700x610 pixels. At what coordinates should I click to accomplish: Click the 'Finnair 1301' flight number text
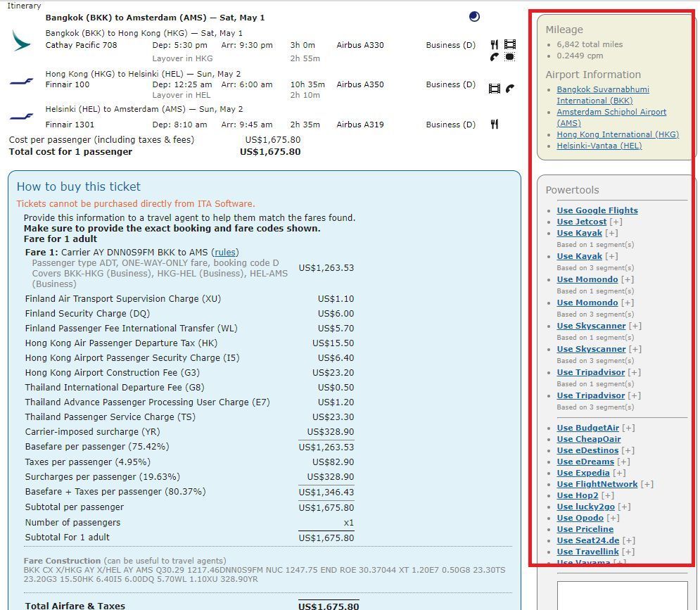click(x=70, y=125)
